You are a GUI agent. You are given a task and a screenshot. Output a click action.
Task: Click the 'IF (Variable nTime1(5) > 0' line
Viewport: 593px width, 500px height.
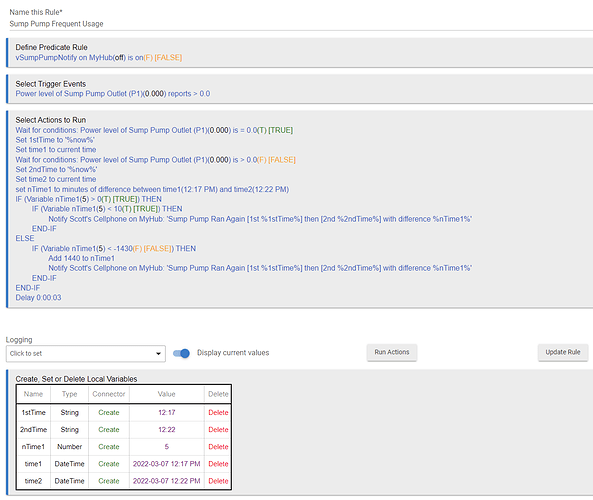(88, 199)
